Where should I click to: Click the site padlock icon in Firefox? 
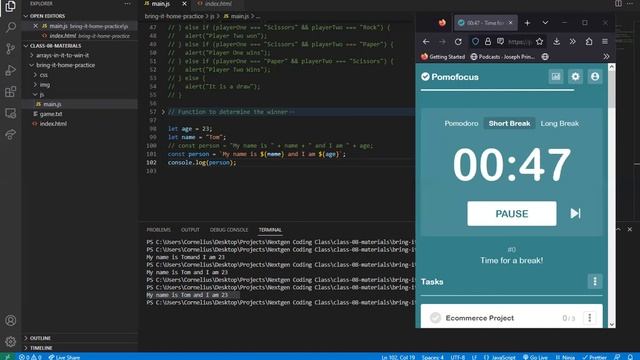click(x=488, y=42)
